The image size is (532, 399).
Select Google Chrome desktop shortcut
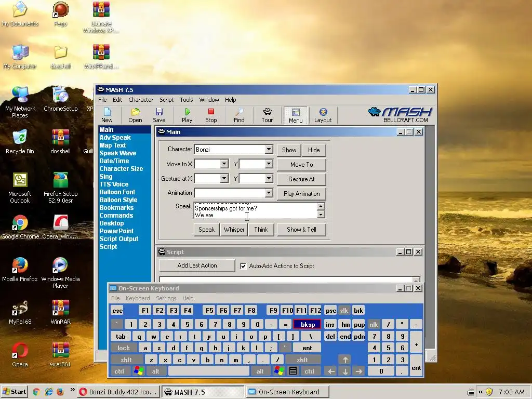pos(20,227)
